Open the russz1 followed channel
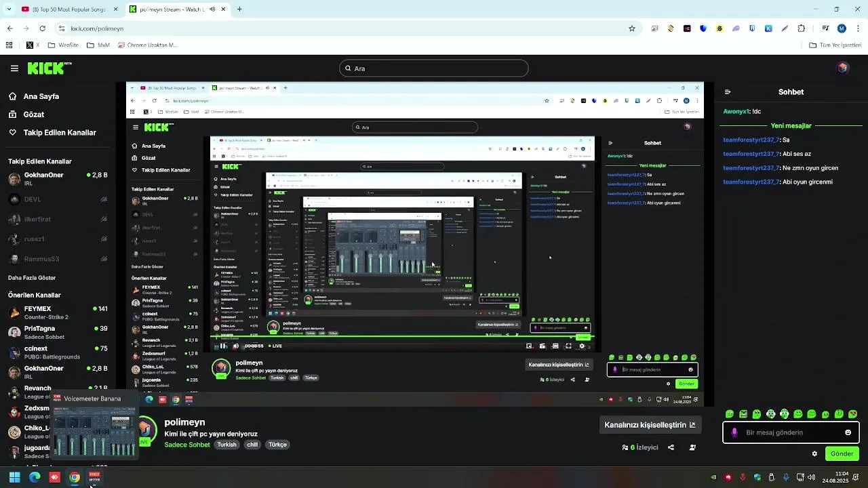The width and height of the screenshot is (868, 488). tap(58, 239)
